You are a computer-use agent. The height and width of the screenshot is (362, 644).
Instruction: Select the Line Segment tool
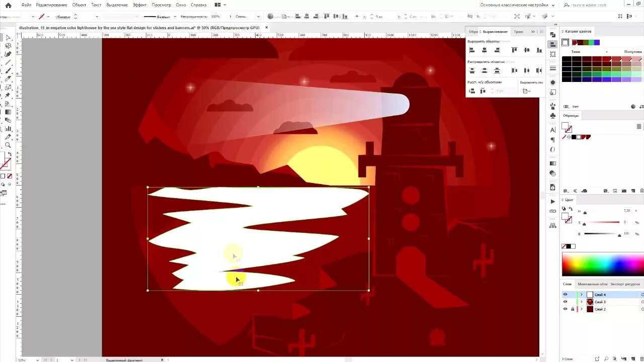click(8, 63)
